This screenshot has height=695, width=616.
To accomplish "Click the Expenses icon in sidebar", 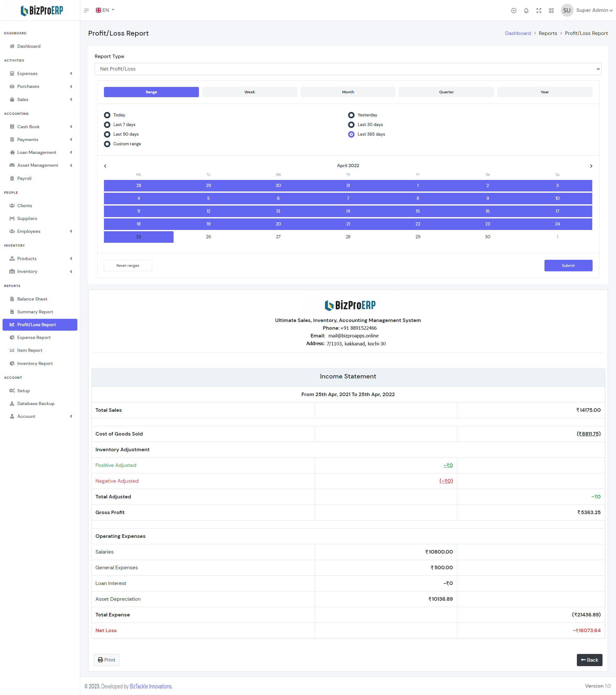I will [12, 73].
